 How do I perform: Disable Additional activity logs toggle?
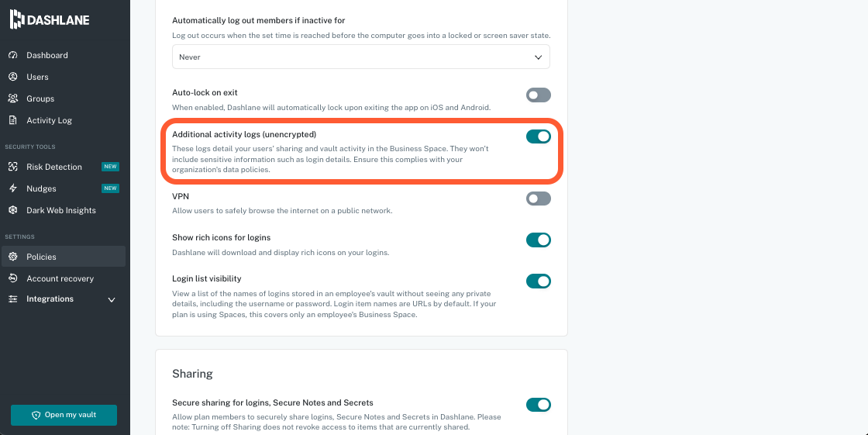[x=538, y=136]
